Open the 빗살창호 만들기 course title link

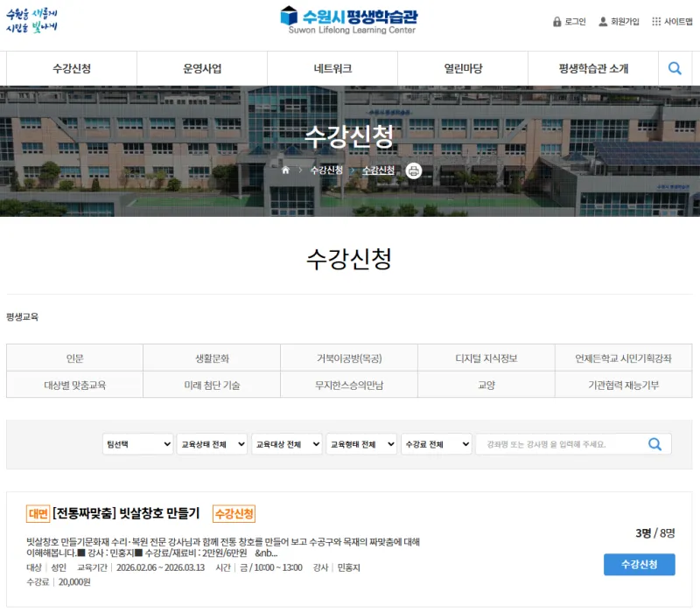point(126,513)
